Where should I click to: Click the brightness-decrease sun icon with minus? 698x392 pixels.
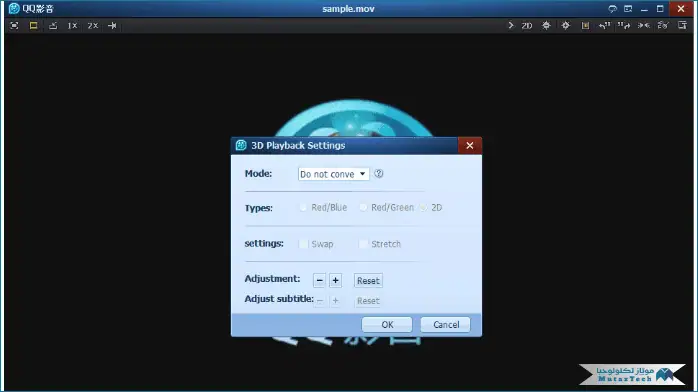[546, 25]
